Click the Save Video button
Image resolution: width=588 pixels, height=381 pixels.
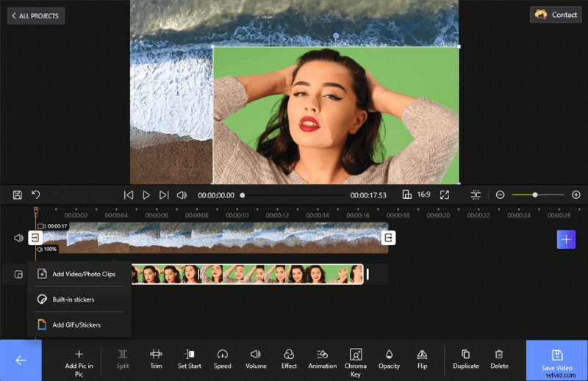(x=557, y=360)
